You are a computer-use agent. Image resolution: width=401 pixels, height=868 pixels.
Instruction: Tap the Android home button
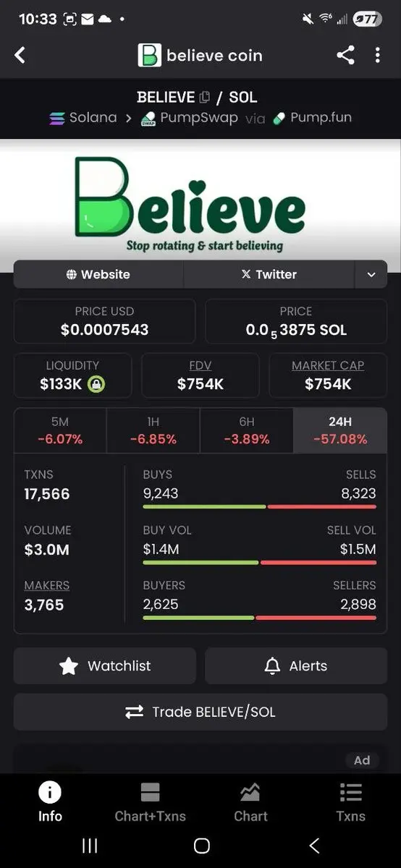[x=202, y=846]
